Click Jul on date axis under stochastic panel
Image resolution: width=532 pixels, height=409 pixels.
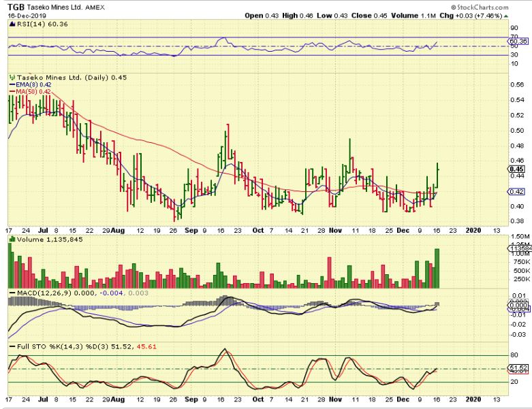pyautogui.click(x=43, y=399)
